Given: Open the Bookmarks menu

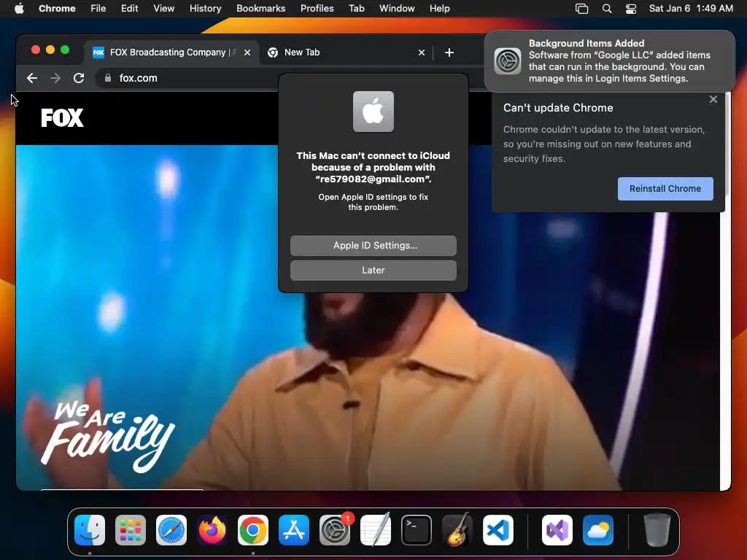Looking at the screenshot, I should coord(260,8).
